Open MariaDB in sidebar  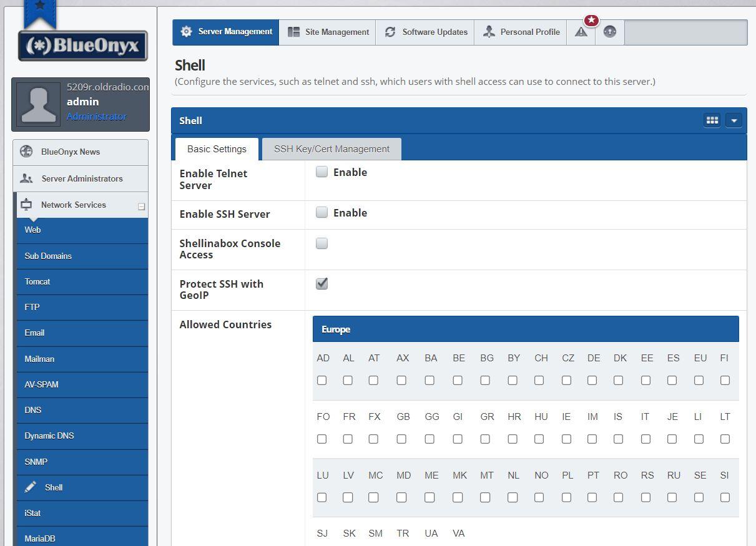82,537
